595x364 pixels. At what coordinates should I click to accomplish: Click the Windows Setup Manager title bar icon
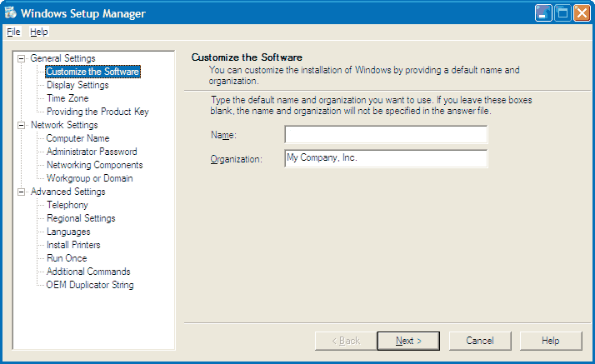(10, 13)
